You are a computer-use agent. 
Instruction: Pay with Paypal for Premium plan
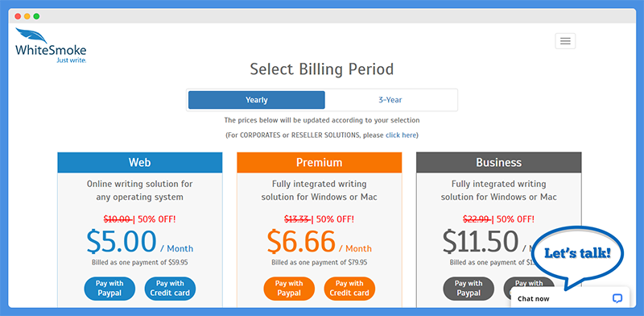point(289,289)
